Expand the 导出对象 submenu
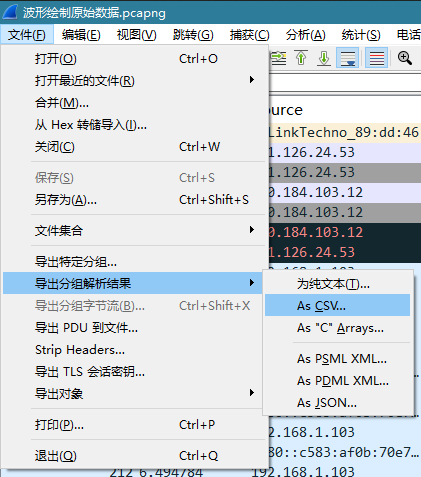 [134, 393]
